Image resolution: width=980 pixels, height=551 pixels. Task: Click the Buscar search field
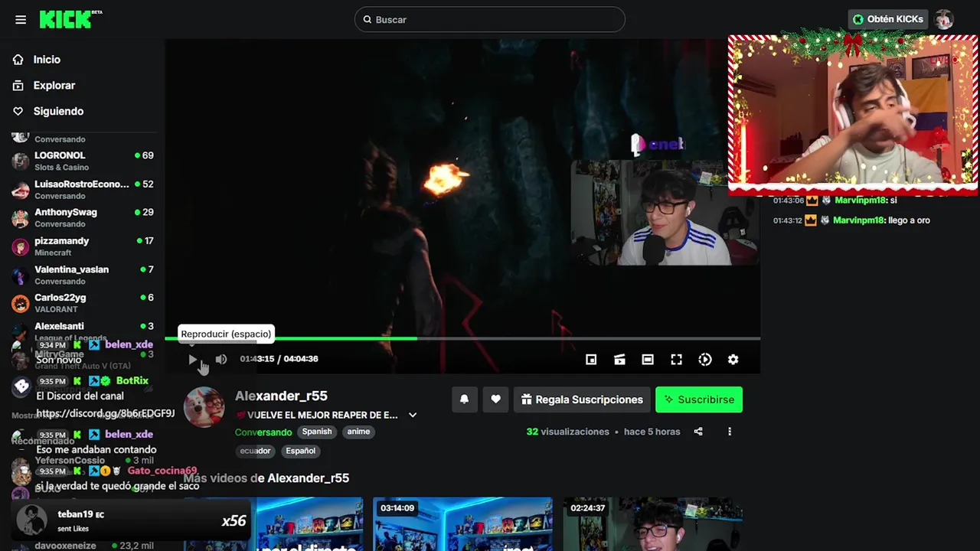[x=490, y=20]
